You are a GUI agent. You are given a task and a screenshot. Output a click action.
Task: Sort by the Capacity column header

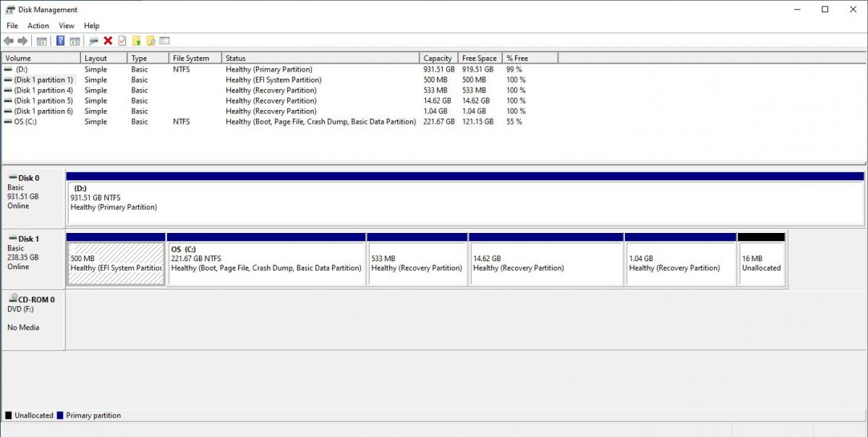[x=439, y=58]
